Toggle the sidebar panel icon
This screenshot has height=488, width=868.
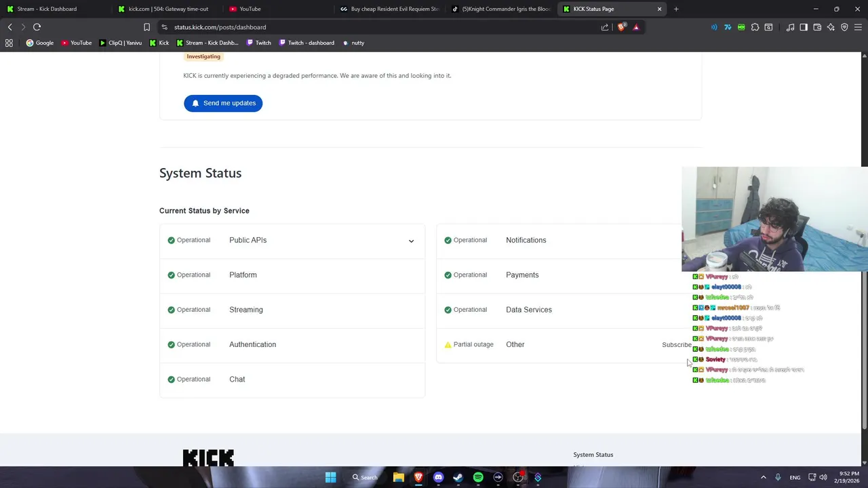(x=804, y=27)
